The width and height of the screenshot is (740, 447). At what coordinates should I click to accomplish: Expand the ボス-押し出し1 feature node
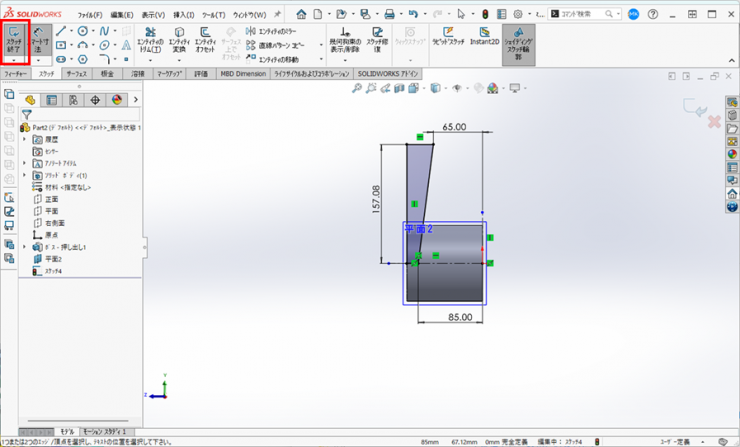click(25, 246)
